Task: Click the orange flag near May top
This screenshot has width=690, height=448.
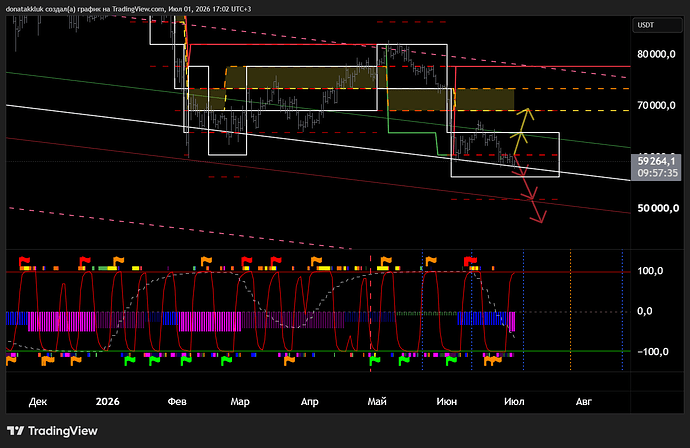Action: click(x=386, y=261)
